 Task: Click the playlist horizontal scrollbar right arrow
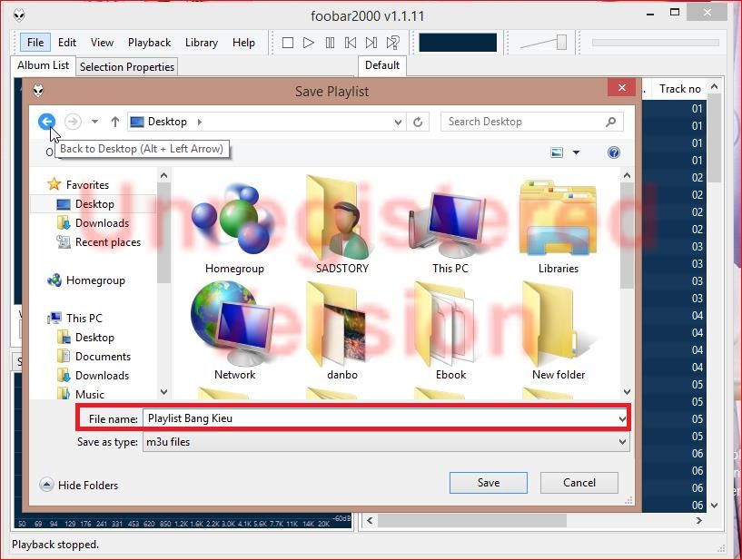tap(699, 520)
